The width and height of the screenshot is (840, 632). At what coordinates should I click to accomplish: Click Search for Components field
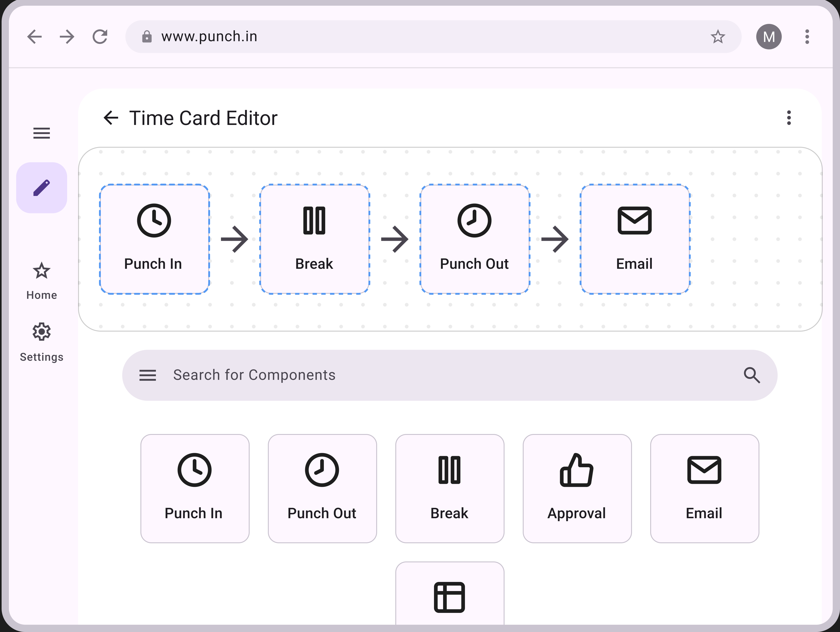[450, 375]
